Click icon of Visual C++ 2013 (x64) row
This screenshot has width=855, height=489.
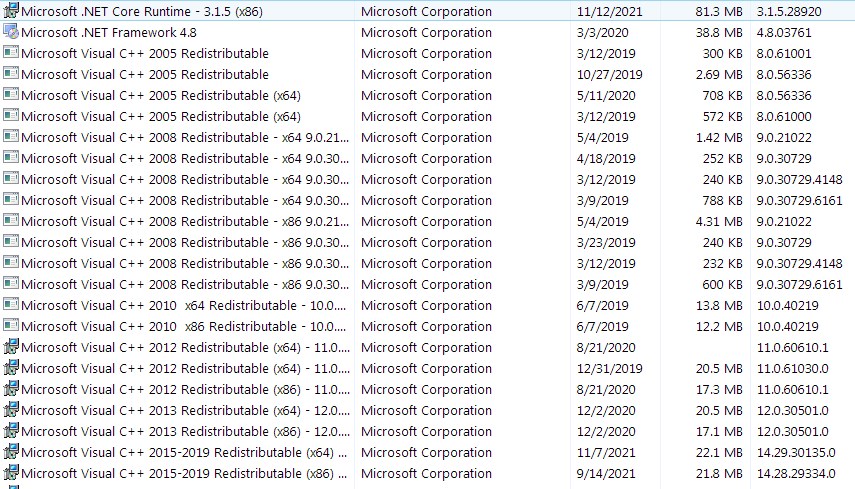(11, 410)
